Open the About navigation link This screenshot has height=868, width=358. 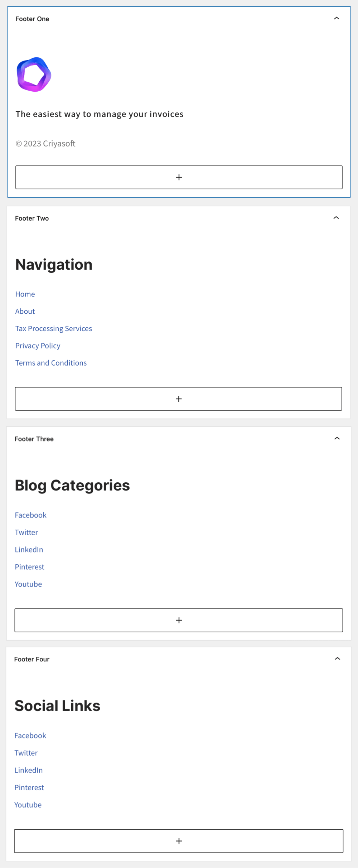[25, 311]
